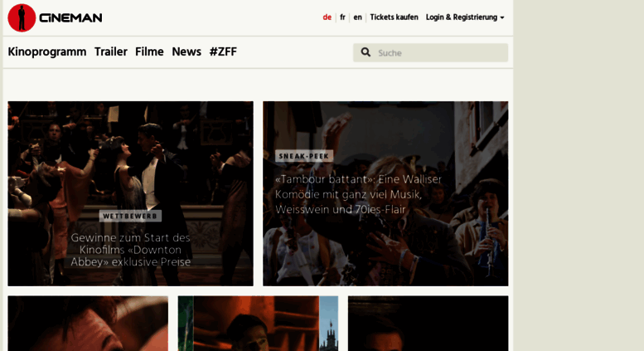Open the Downton Abbey competition headline

pyautogui.click(x=131, y=250)
